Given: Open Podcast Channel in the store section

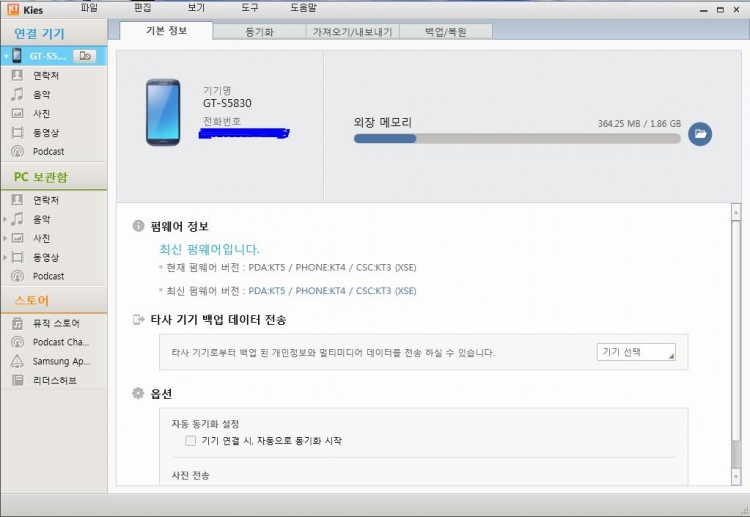Looking at the screenshot, I should pos(61,342).
